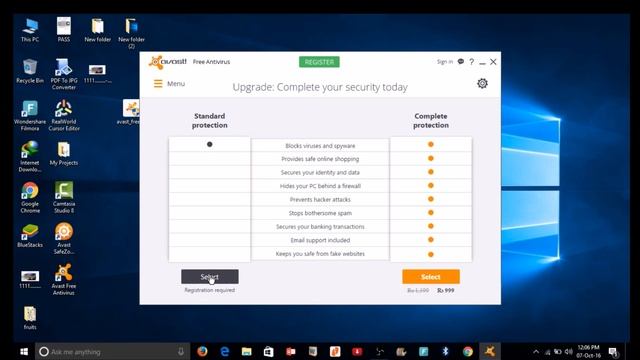
Task: Open Avast SafeZone browser shortcut
Action: click(x=64, y=239)
